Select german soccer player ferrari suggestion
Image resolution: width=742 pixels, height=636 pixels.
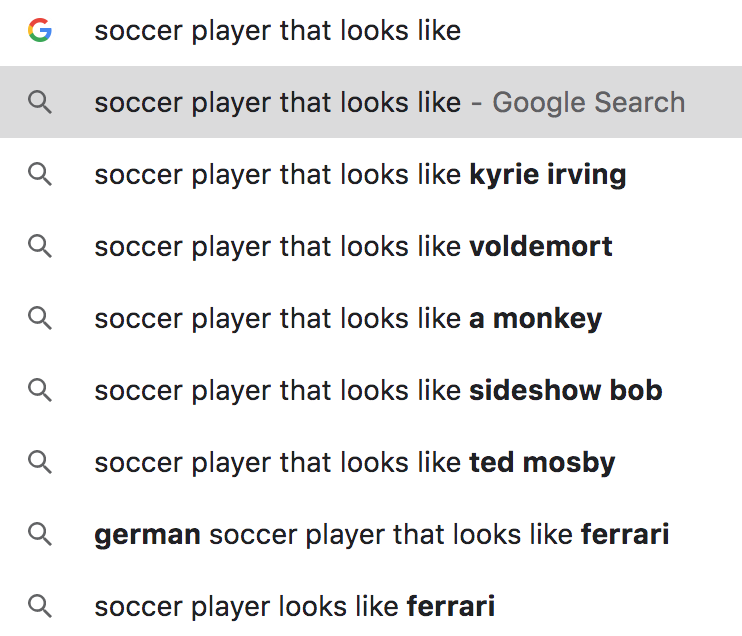tap(371, 534)
